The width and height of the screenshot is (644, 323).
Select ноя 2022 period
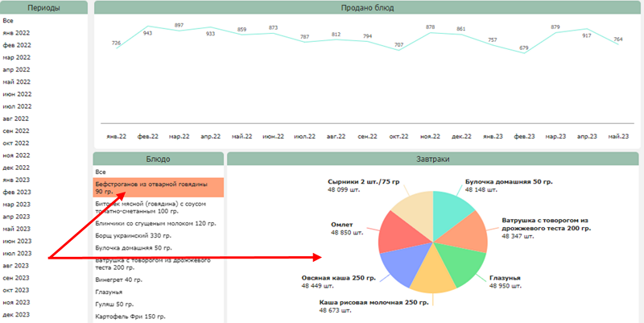coord(16,155)
